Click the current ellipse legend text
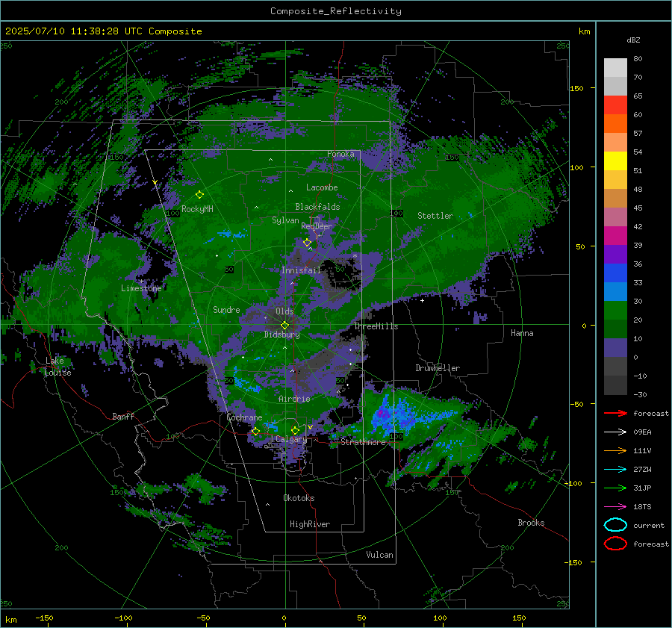Image resolution: width=672 pixels, height=628 pixels. [x=649, y=526]
